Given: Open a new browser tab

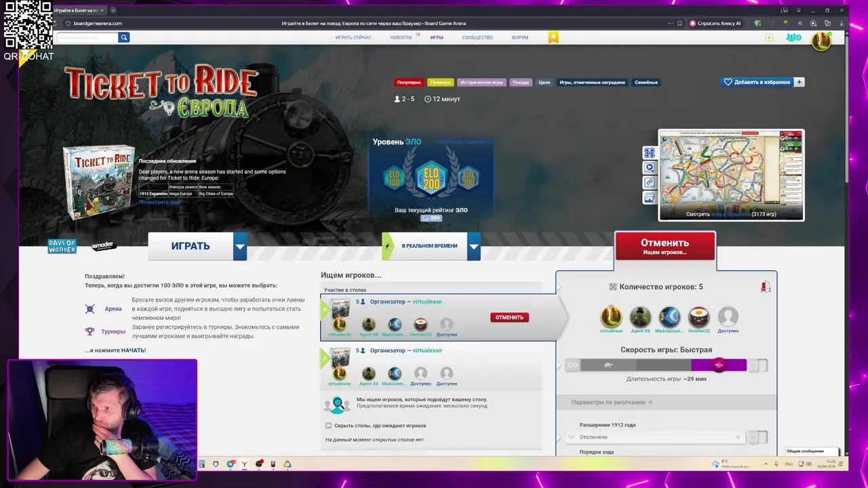Looking at the screenshot, I should [113, 10].
